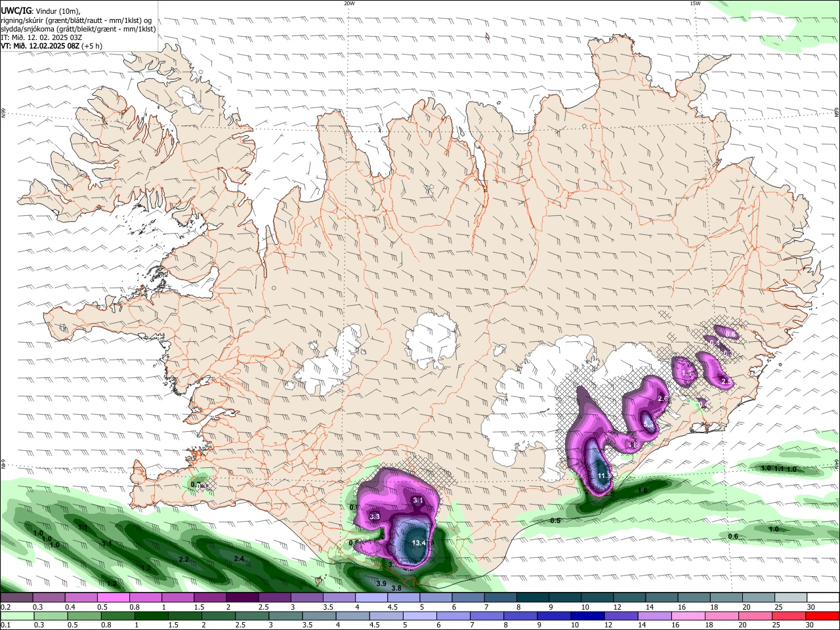The image size is (840, 630).
Task: Click the dark purple swatch labeled 2 in upper legend row
Action: click(x=241, y=597)
